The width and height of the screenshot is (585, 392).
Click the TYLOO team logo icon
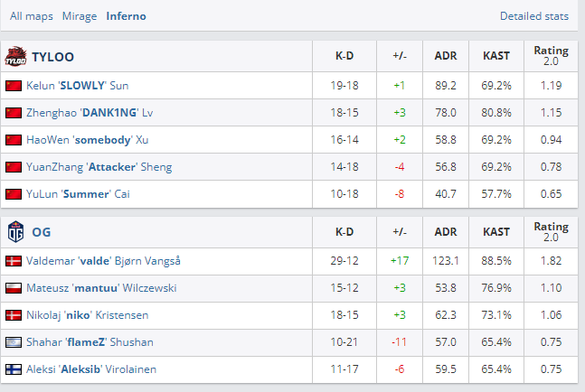(x=15, y=56)
